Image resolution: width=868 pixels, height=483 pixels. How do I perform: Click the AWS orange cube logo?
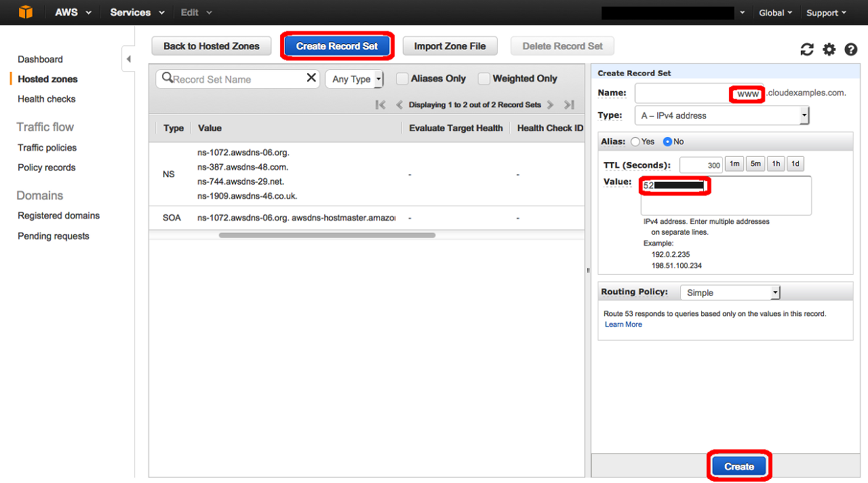pos(26,12)
